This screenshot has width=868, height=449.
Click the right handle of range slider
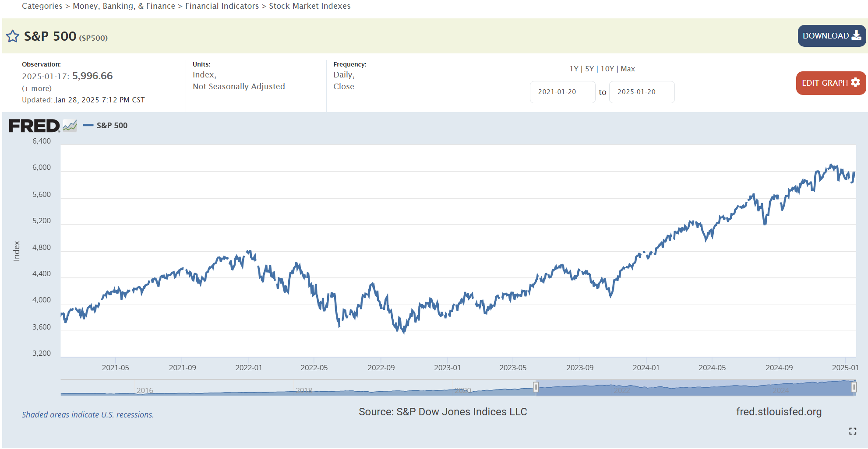[x=854, y=387]
